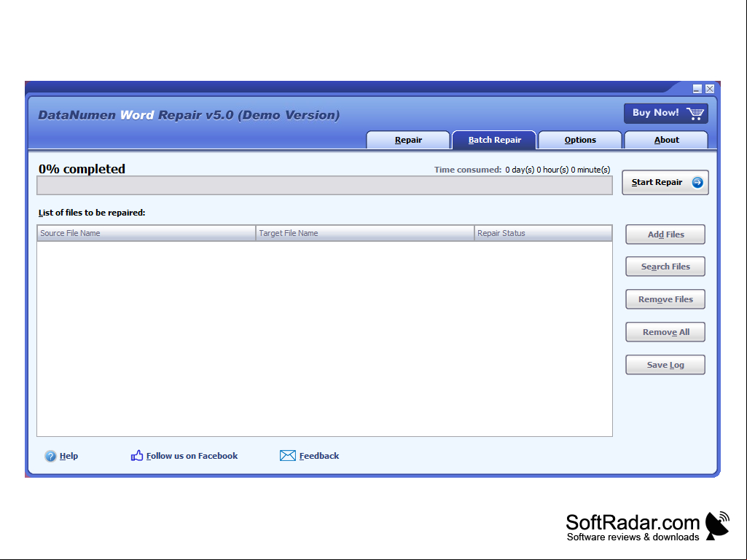Image resolution: width=747 pixels, height=560 pixels.
Task: Click the DataNumen Word Repair v5.0 title text
Action: click(x=189, y=115)
